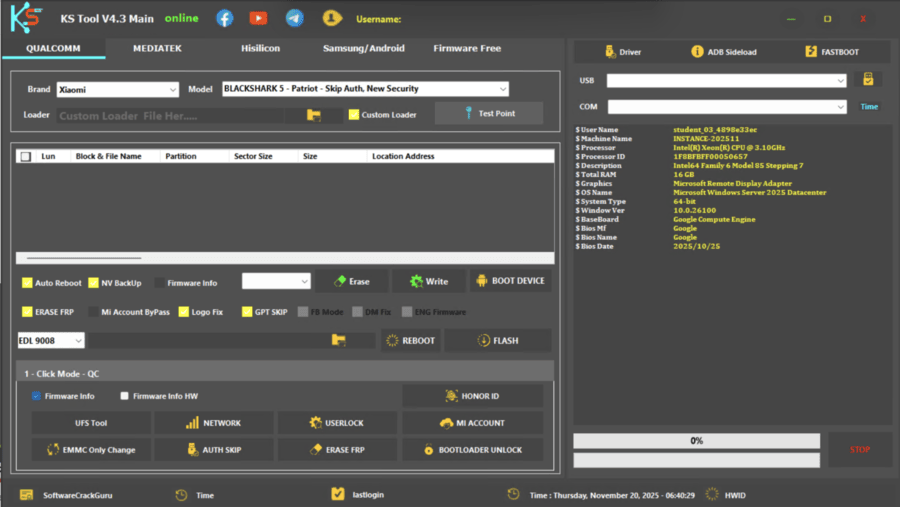Toggle Auto Reboot checkbox
The height and width of the screenshot is (507, 900).
pos(27,282)
